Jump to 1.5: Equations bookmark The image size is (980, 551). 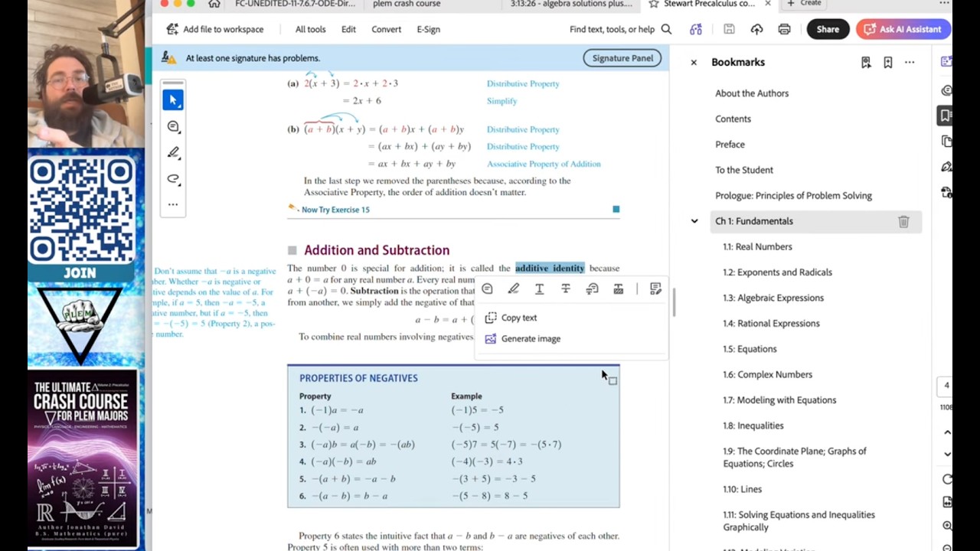750,349
